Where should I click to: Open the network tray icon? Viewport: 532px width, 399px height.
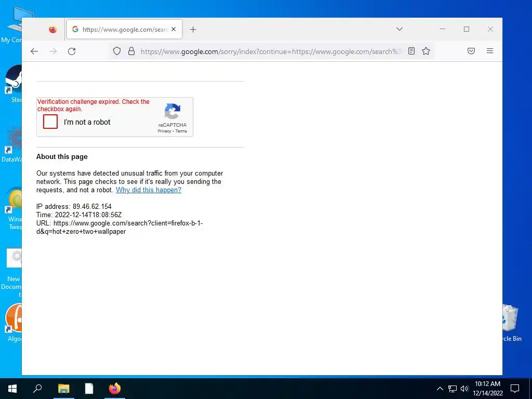[453, 389]
